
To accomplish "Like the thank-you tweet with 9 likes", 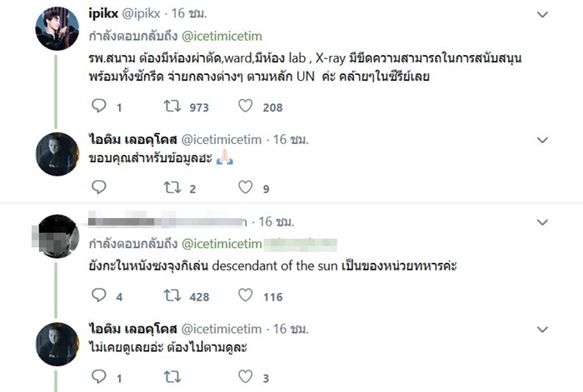I will coord(246,189).
